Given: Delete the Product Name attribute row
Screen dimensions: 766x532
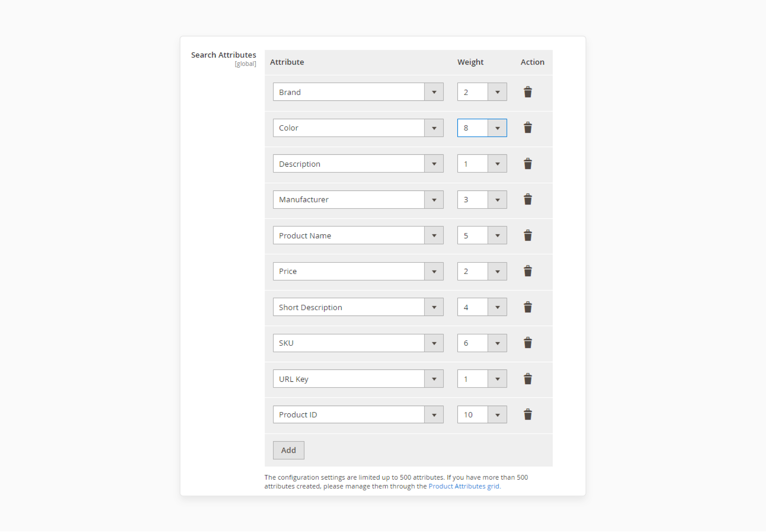Looking at the screenshot, I should tap(528, 235).
